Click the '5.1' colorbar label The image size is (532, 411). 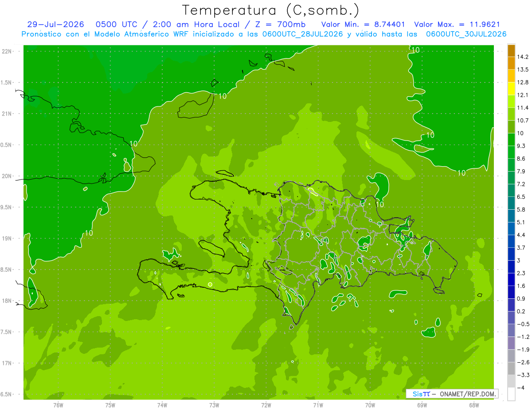[521, 222]
